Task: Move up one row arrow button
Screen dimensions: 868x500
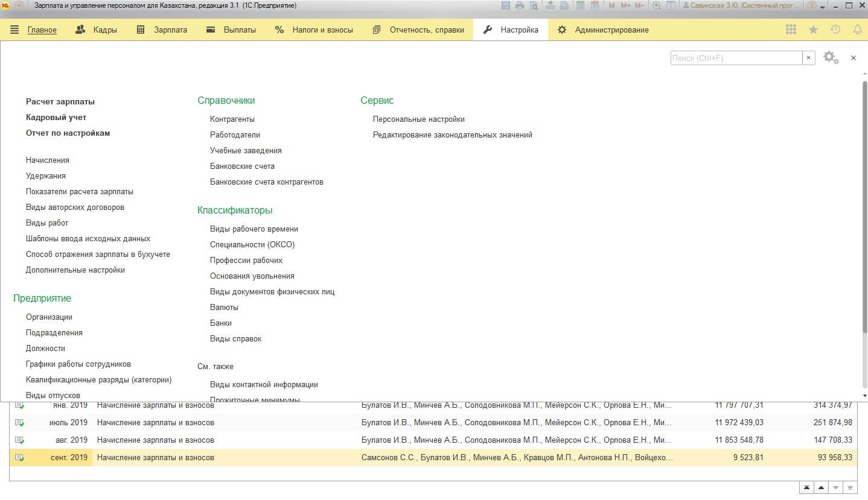Action: pos(821,487)
